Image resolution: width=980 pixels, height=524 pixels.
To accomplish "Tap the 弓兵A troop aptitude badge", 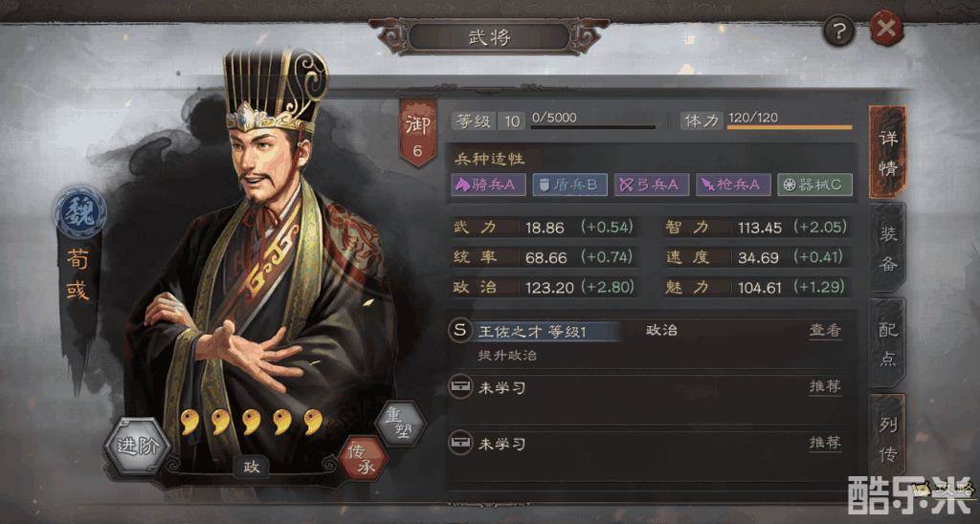I will (651, 185).
